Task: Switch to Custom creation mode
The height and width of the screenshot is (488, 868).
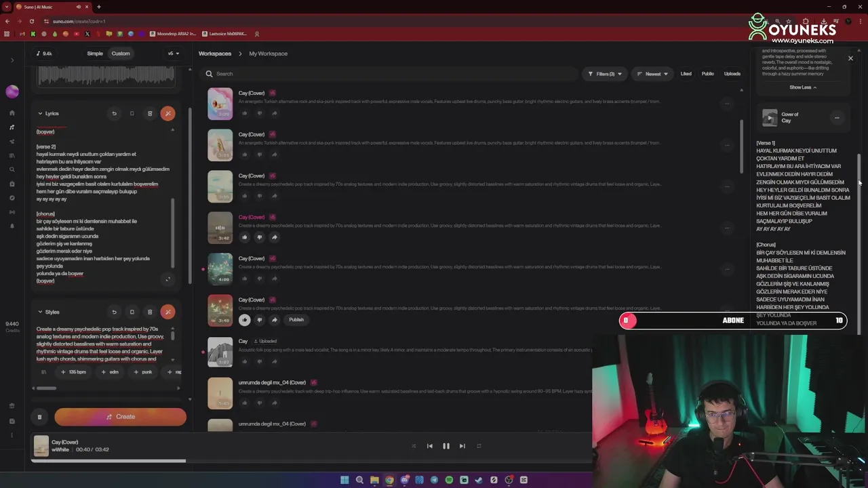Action: [x=121, y=54]
